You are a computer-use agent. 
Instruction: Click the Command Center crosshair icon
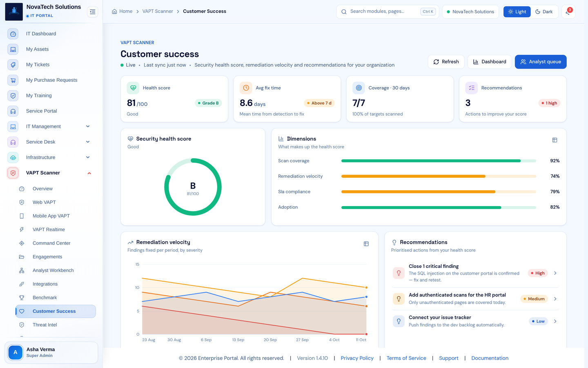pyautogui.click(x=22, y=243)
